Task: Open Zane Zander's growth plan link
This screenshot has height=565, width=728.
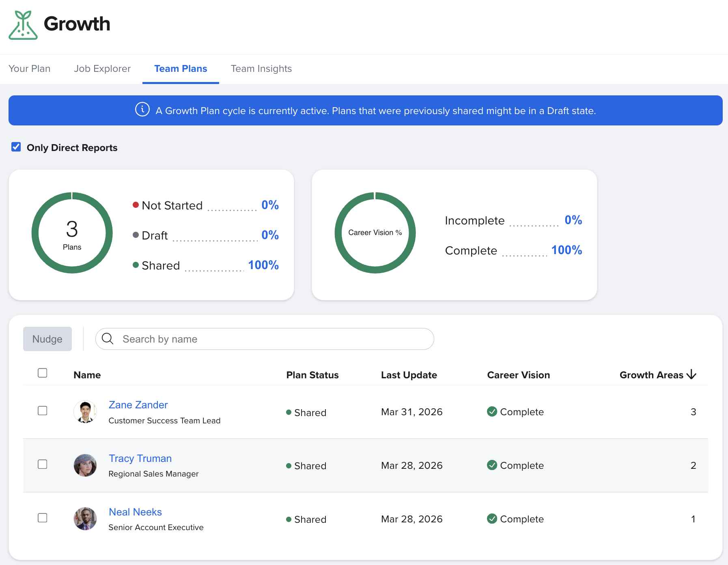Action: click(x=138, y=405)
